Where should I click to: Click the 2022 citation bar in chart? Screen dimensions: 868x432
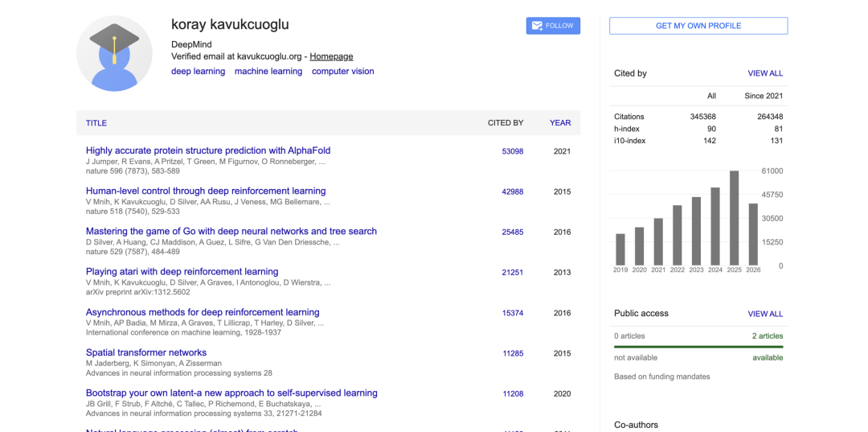click(677, 236)
